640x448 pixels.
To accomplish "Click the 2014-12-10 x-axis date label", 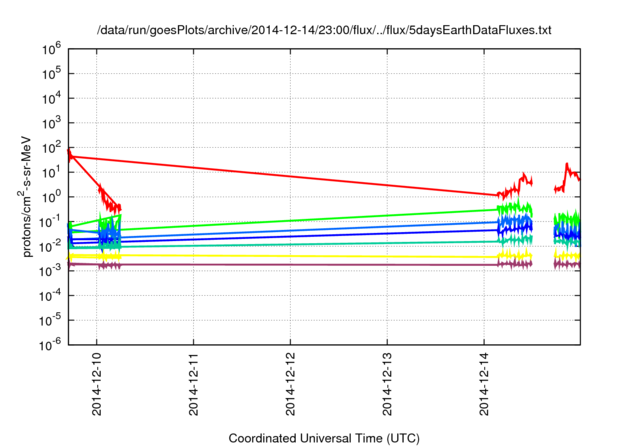I will coord(96,384).
